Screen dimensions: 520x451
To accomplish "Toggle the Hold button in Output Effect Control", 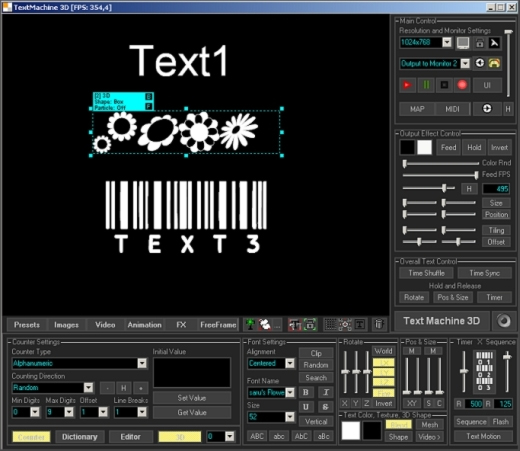I will [x=474, y=147].
